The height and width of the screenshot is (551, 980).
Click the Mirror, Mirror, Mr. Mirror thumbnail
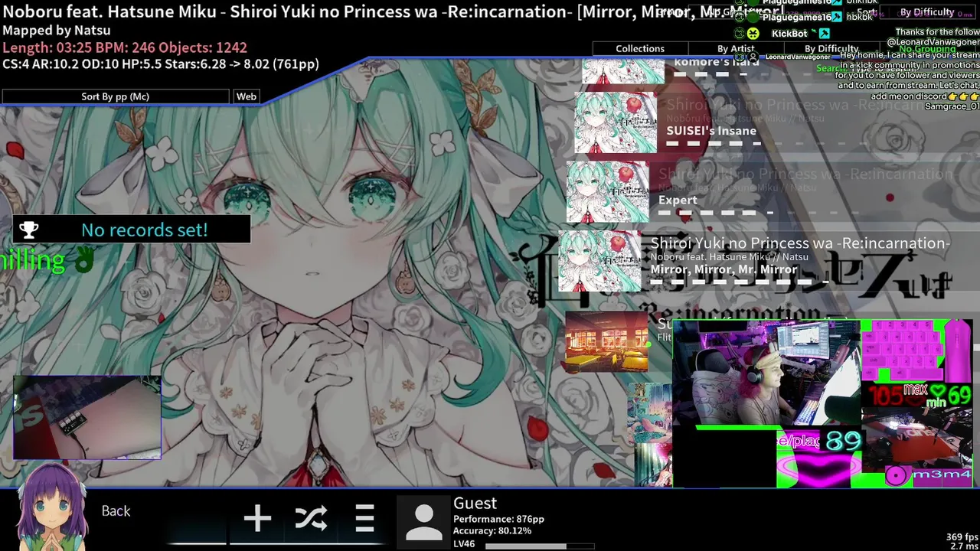pyautogui.click(x=599, y=261)
